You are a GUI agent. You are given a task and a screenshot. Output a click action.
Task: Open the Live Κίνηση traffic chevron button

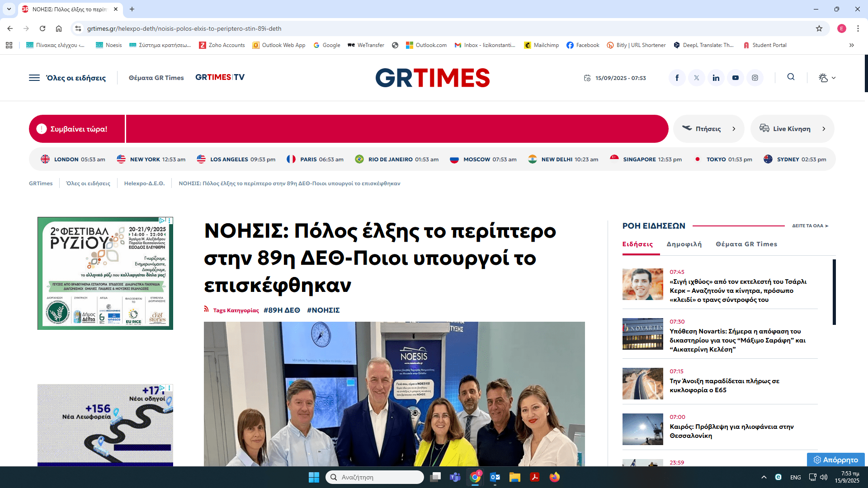(x=824, y=129)
